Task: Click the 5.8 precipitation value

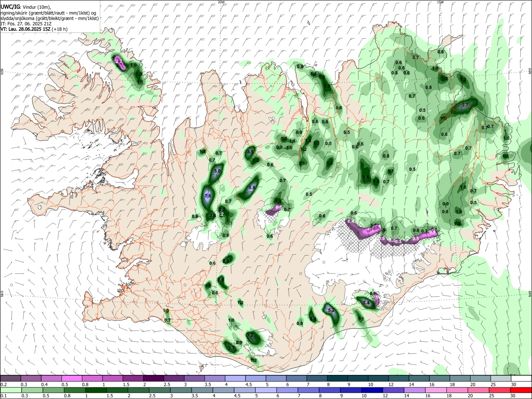Action: [251, 187]
